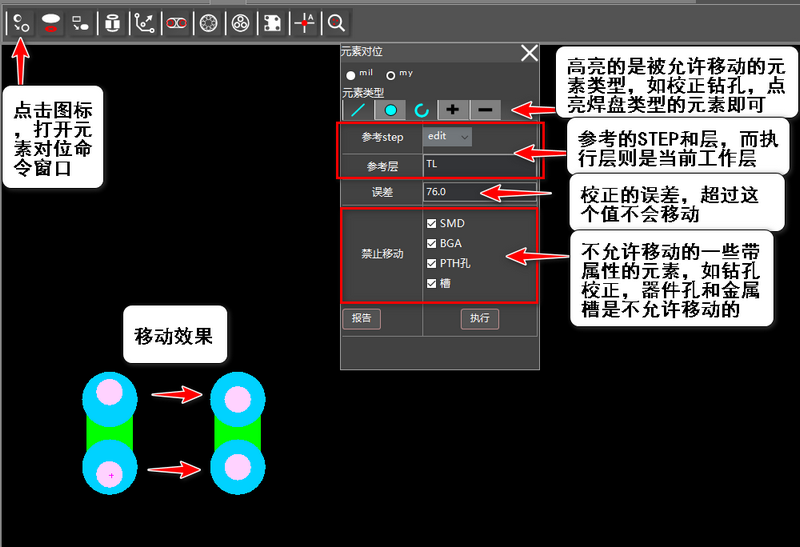
Task: Click the red oval pad toolbar icon
Action: 51,22
